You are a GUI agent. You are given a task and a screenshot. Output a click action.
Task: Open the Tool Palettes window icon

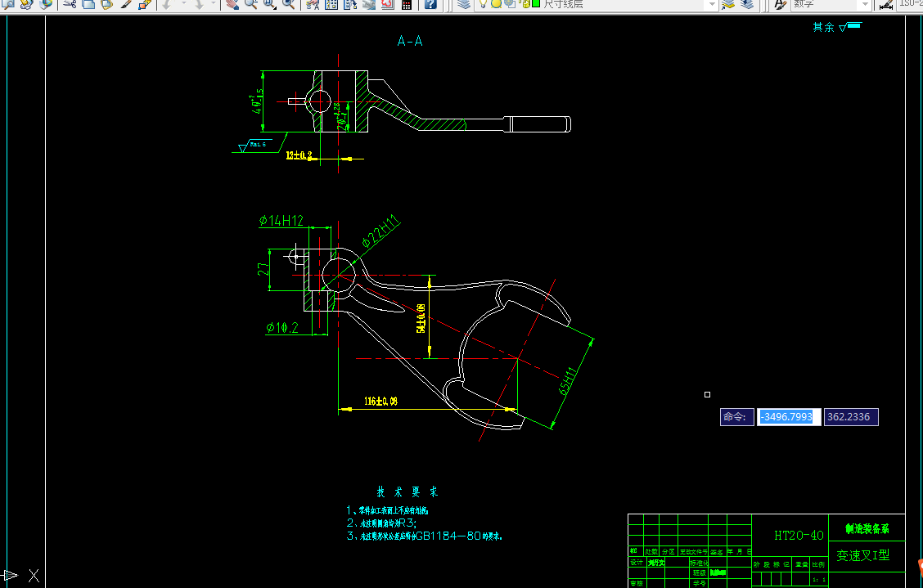click(350, 3)
